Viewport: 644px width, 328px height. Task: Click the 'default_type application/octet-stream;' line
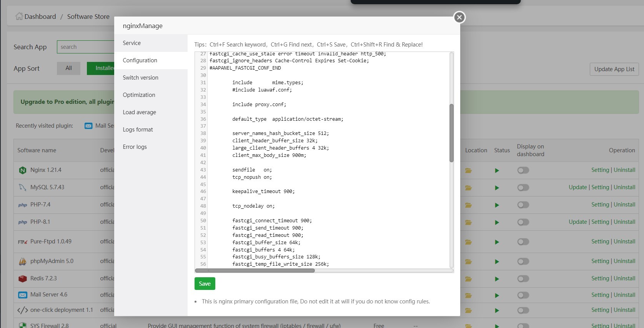288,119
